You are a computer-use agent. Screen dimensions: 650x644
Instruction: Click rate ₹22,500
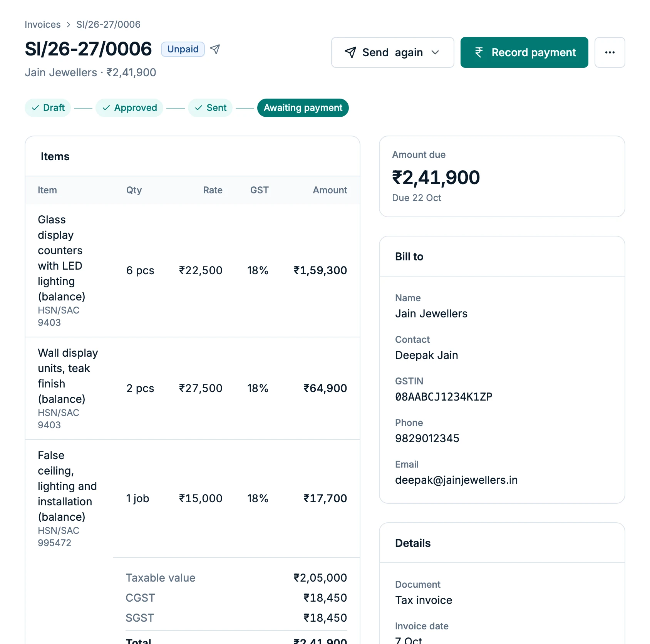point(201,271)
